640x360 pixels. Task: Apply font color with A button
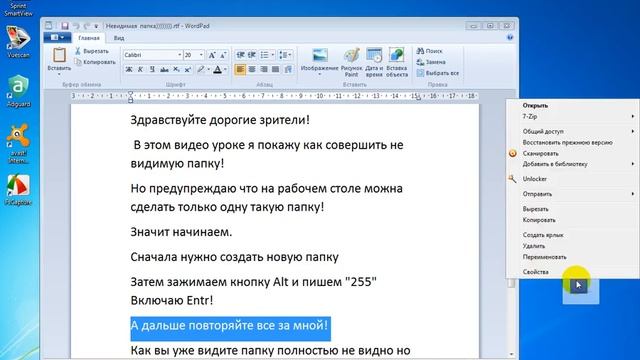(218, 69)
